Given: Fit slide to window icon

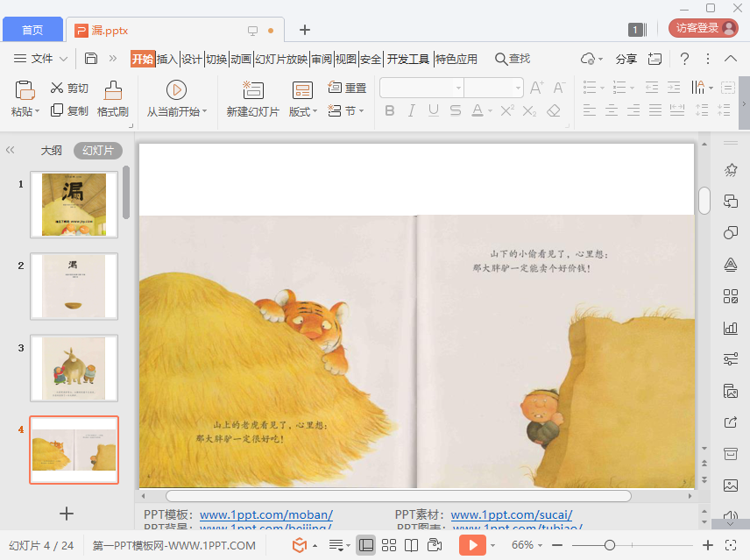Looking at the screenshot, I should click(731, 545).
